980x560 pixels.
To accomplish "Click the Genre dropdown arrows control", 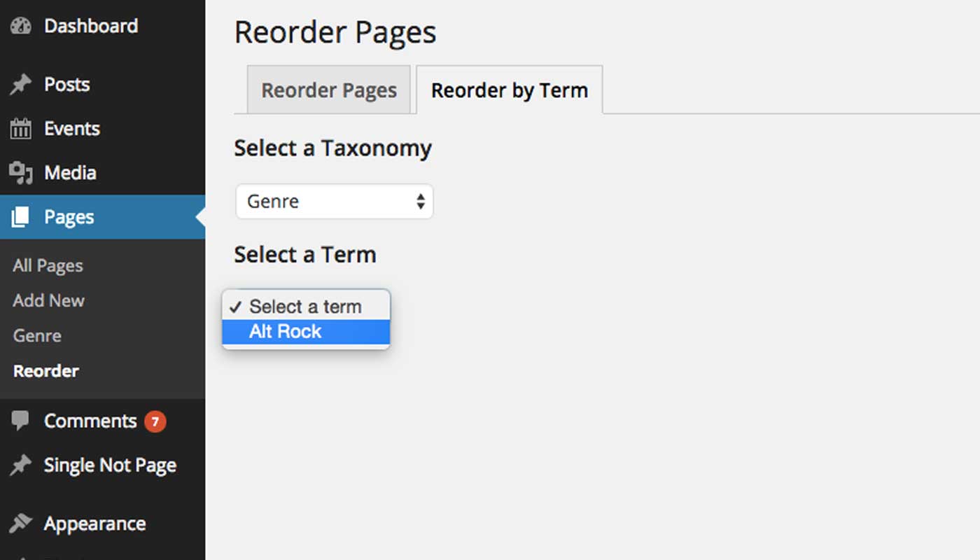I will (420, 201).
